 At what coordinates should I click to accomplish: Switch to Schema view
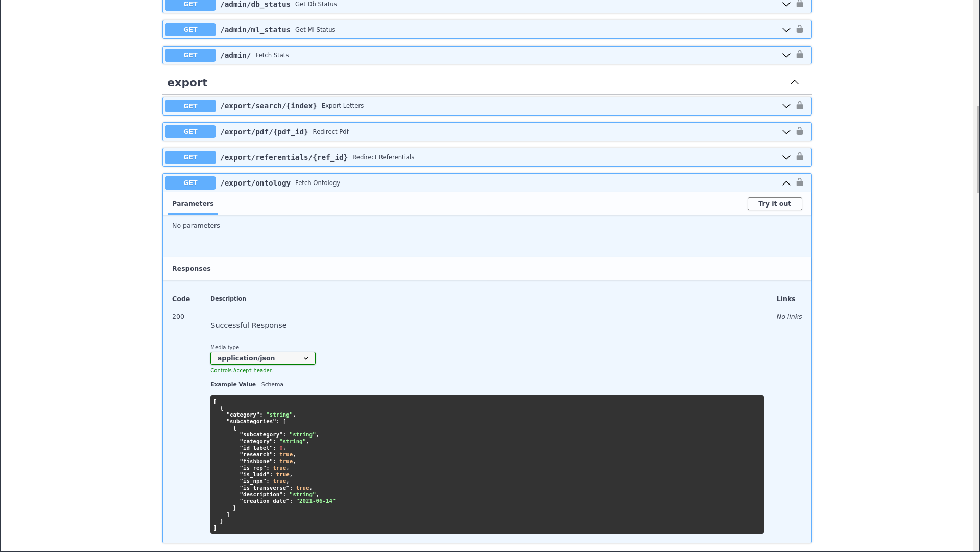coord(272,384)
